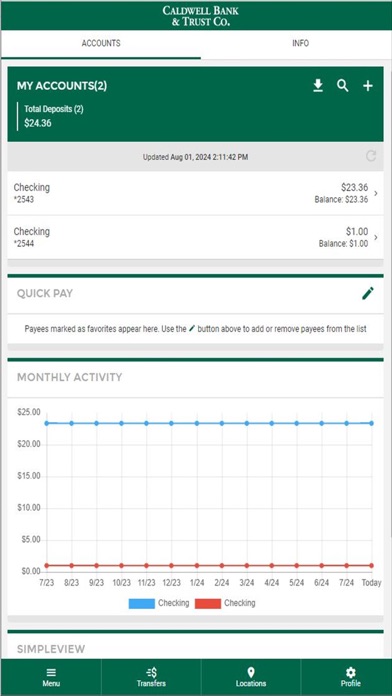Select 1/24 point on blue line
The height and width of the screenshot is (696, 392).
coord(197,423)
